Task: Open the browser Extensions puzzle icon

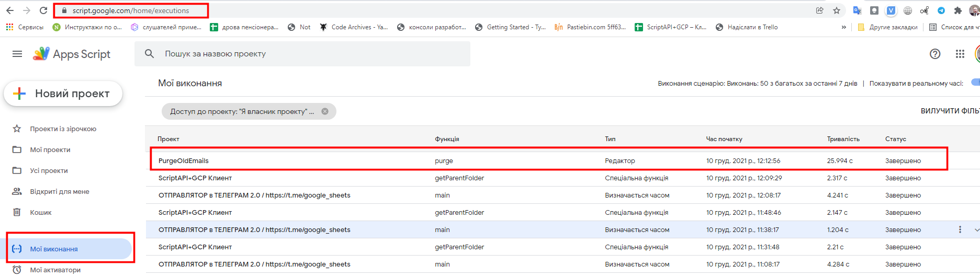Action: pos(958,10)
